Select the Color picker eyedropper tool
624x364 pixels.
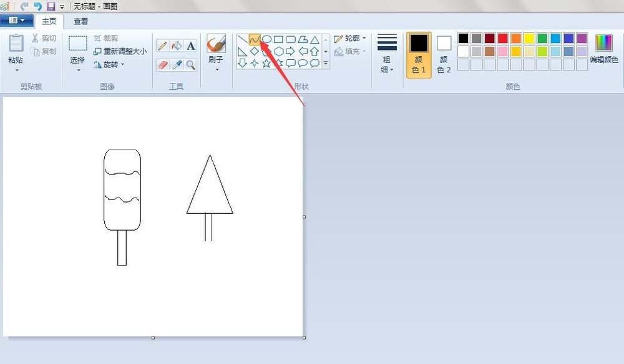[177, 64]
